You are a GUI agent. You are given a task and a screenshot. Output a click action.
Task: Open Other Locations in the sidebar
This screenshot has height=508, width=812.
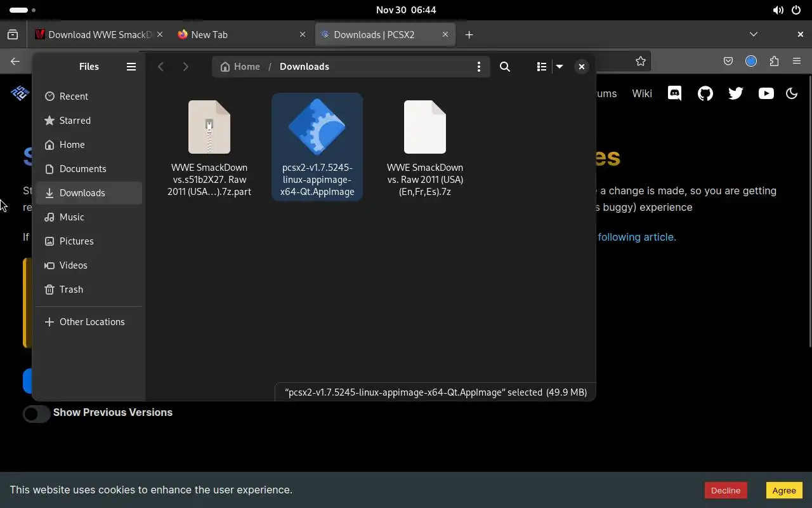tap(89, 322)
